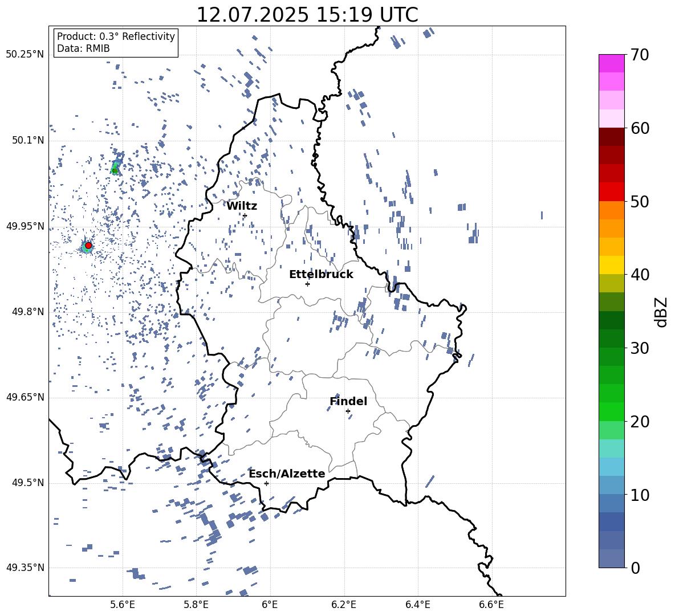
Task: Click the 6.4°E longitude label
Action: pyautogui.click(x=417, y=605)
